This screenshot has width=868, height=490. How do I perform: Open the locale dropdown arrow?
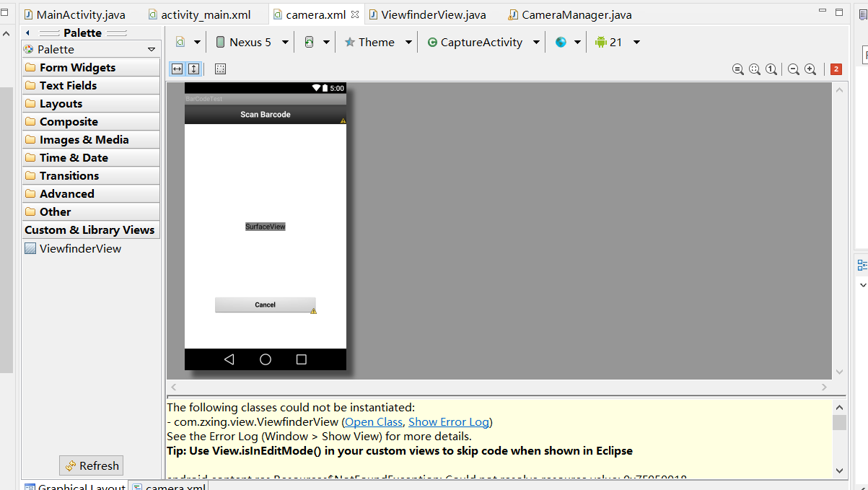pos(577,43)
